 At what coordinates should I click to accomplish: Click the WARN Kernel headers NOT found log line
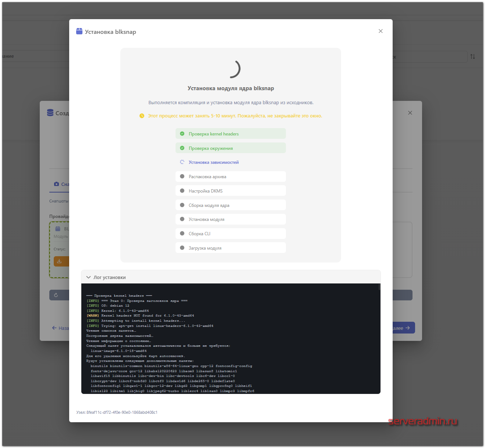pyautogui.click(x=140, y=315)
